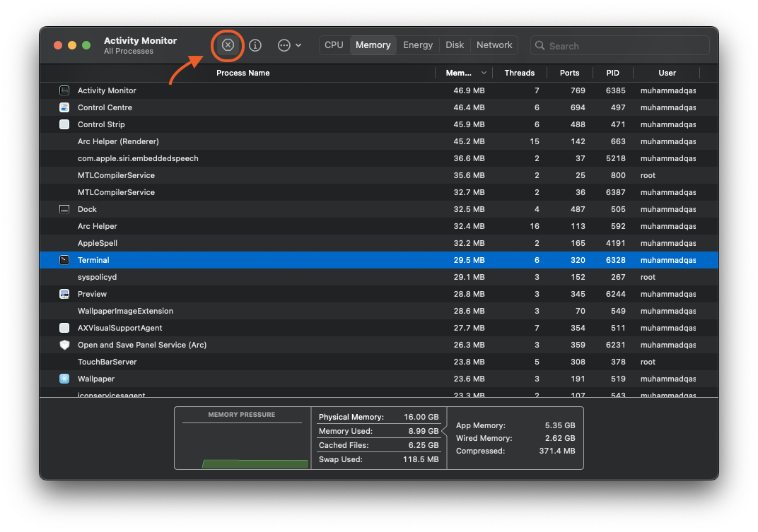Open the ellipsis more-actions dropdown menu
This screenshot has height=532, width=758.
pyautogui.click(x=289, y=45)
